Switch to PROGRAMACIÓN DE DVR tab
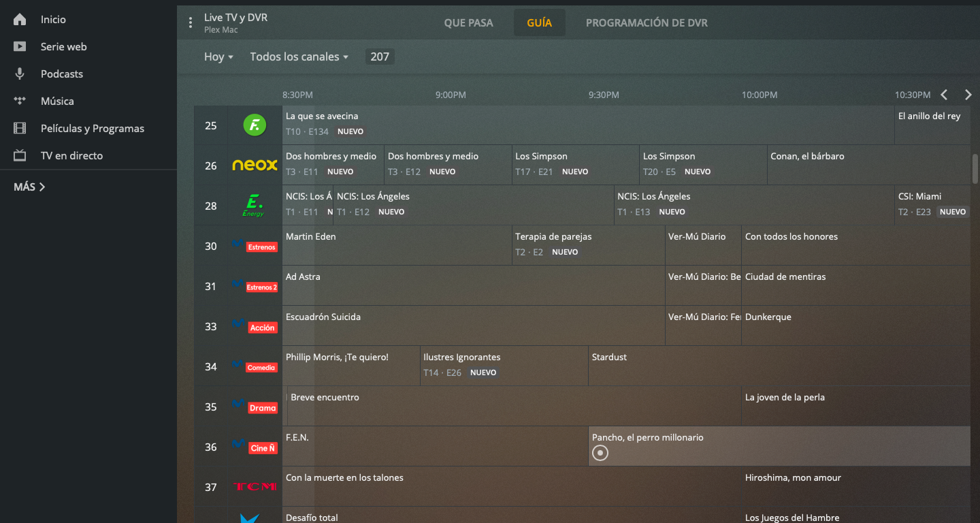 [x=646, y=22]
